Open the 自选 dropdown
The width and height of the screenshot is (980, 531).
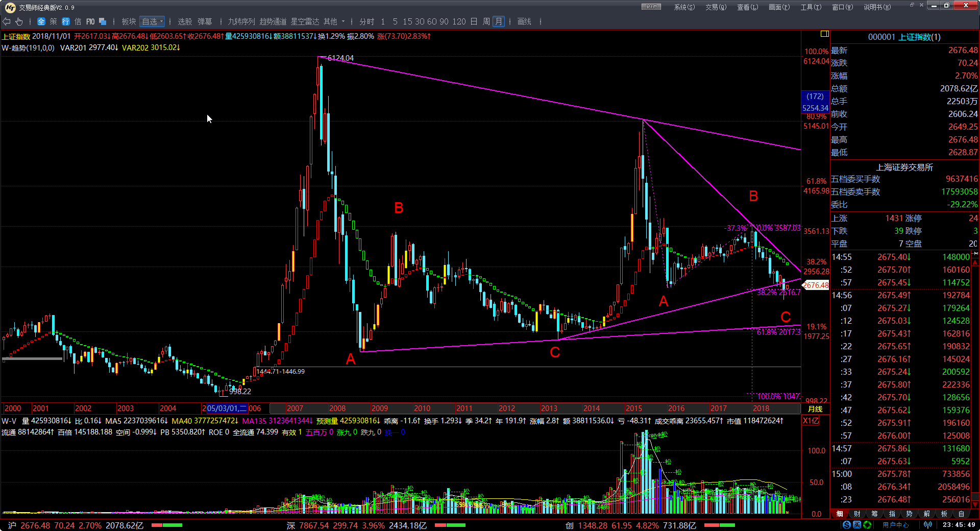click(152, 21)
